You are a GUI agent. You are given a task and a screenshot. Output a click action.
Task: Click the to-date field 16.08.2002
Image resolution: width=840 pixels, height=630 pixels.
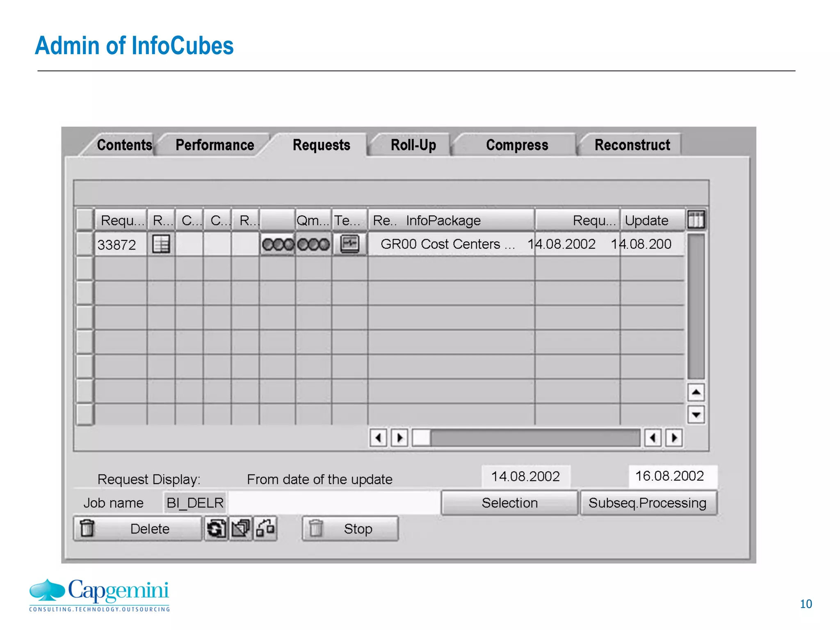pyautogui.click(x=673, y=476)
